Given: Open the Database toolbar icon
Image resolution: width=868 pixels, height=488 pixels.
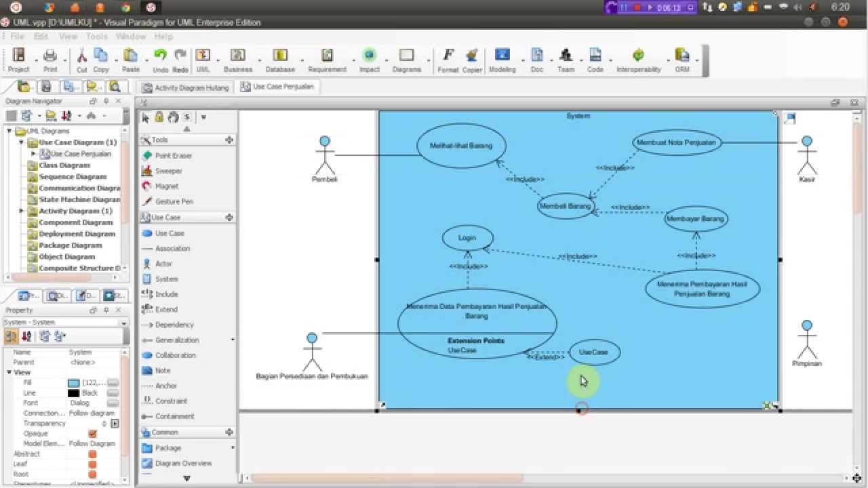Looking at the screenshot, I should pyautogui.click(x=280, y=60).
